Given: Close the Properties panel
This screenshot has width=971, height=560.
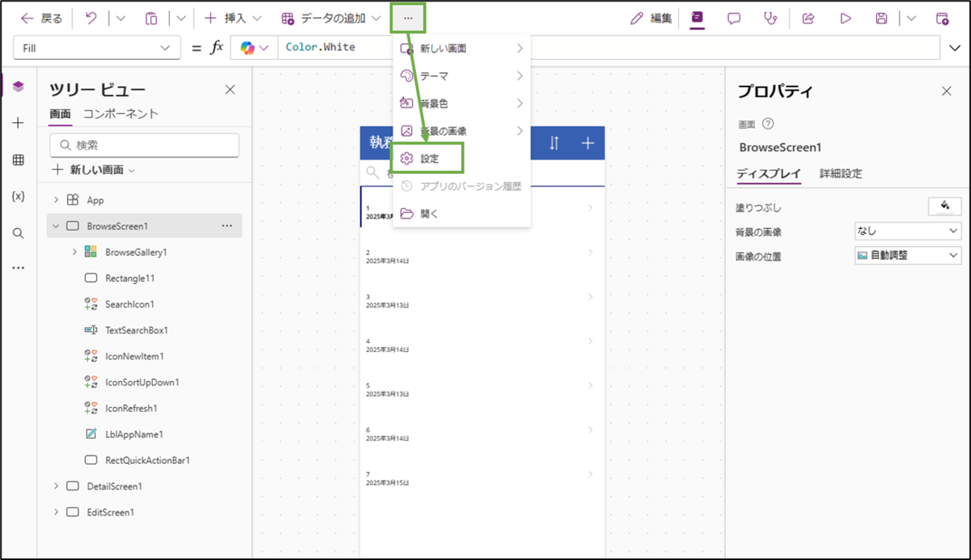Looking at the screenshot, I should pyautogui.click(x=947, y=91).
